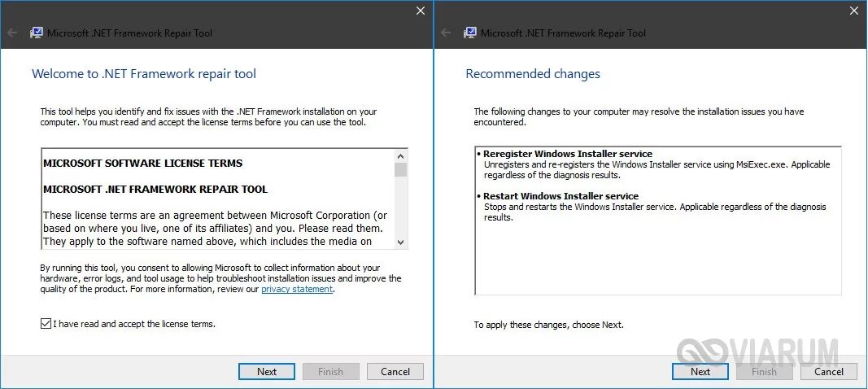Image resolution: width=868 pixels, height=389 pixels.
Task: Toggle 'I have read and accept the license terms'
Action: [x=46, y=324]
